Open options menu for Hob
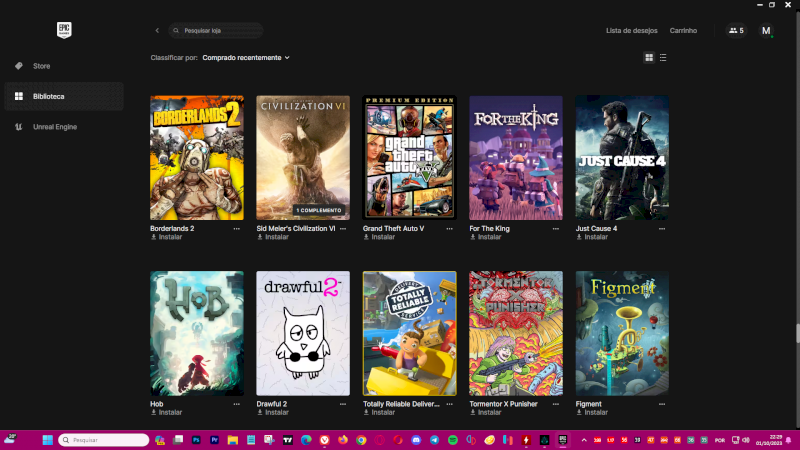This screenshot has width=800, height=450. (x=237, y=404)
